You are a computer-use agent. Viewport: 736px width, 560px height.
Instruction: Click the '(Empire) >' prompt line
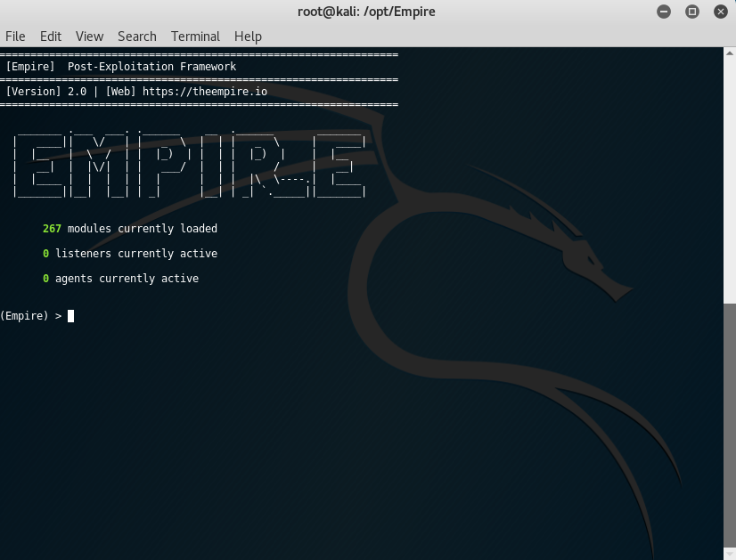(x=37, y=316)
